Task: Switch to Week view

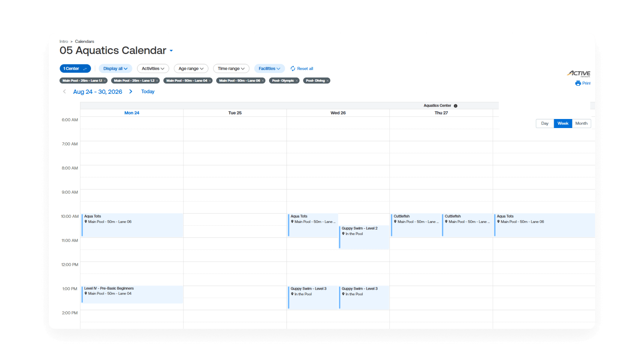Action: 563,123
